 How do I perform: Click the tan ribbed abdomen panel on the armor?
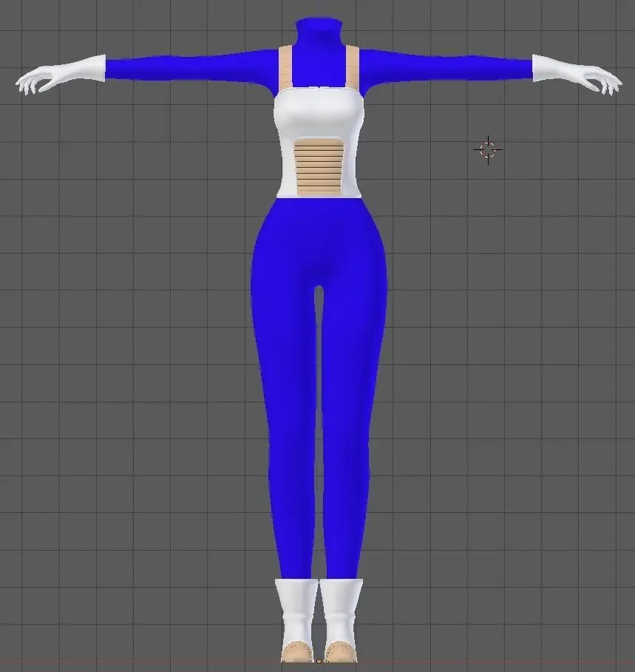319,166
